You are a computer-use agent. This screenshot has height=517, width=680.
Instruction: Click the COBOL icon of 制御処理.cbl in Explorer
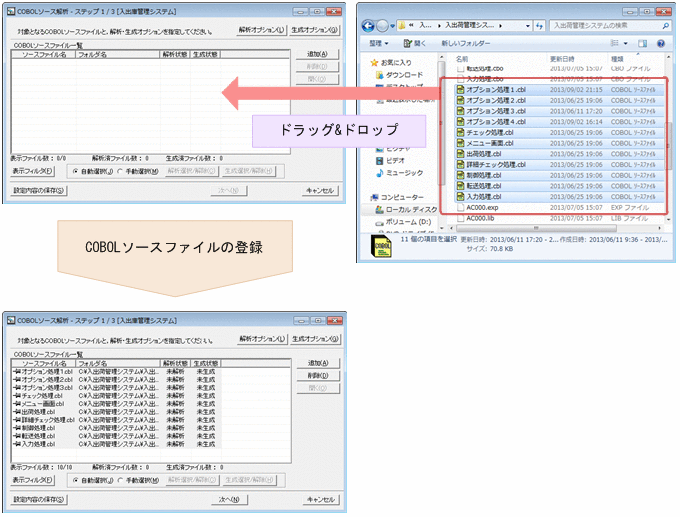point(460,175)
